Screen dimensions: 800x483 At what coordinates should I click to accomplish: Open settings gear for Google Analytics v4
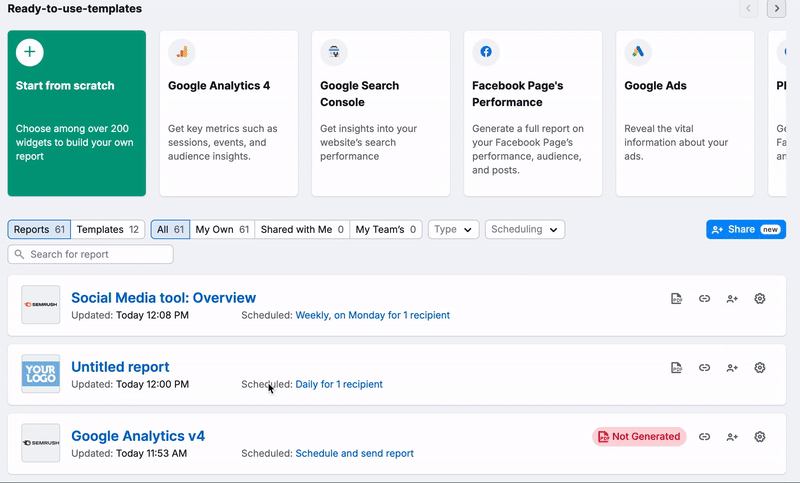760,437
